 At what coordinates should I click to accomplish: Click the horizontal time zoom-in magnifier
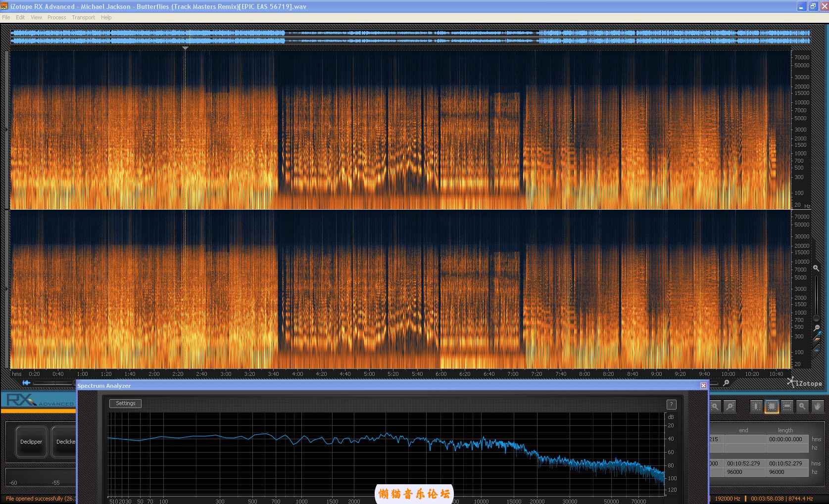tap(726, 383)
